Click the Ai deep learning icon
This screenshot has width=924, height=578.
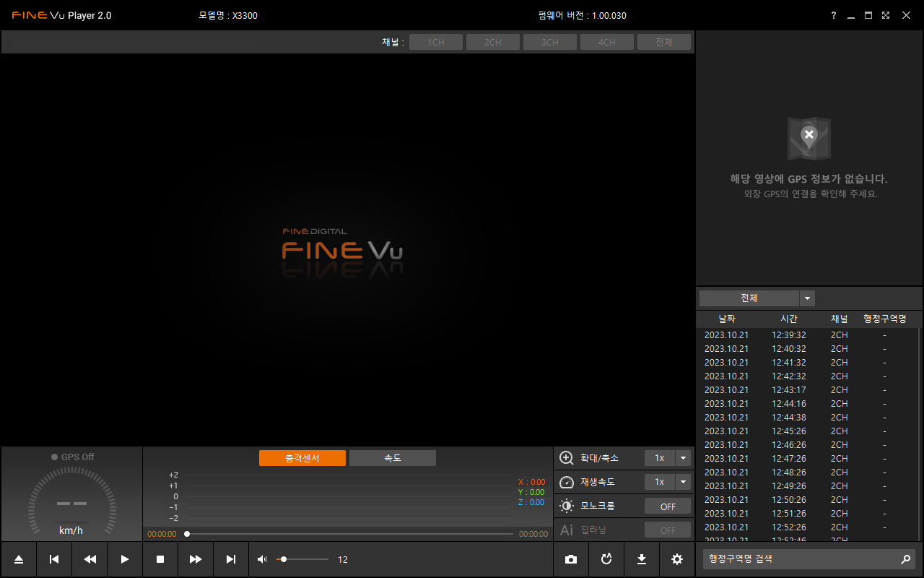[567, 530]
